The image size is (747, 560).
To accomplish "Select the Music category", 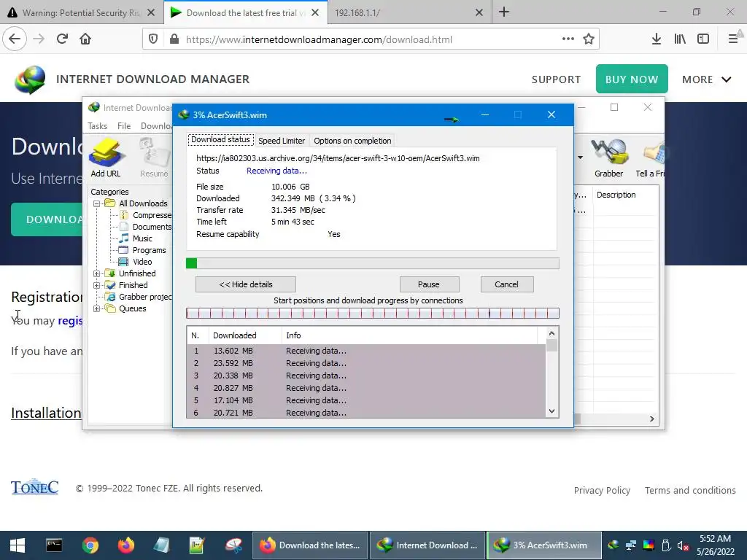I will [x=142, y=238].
